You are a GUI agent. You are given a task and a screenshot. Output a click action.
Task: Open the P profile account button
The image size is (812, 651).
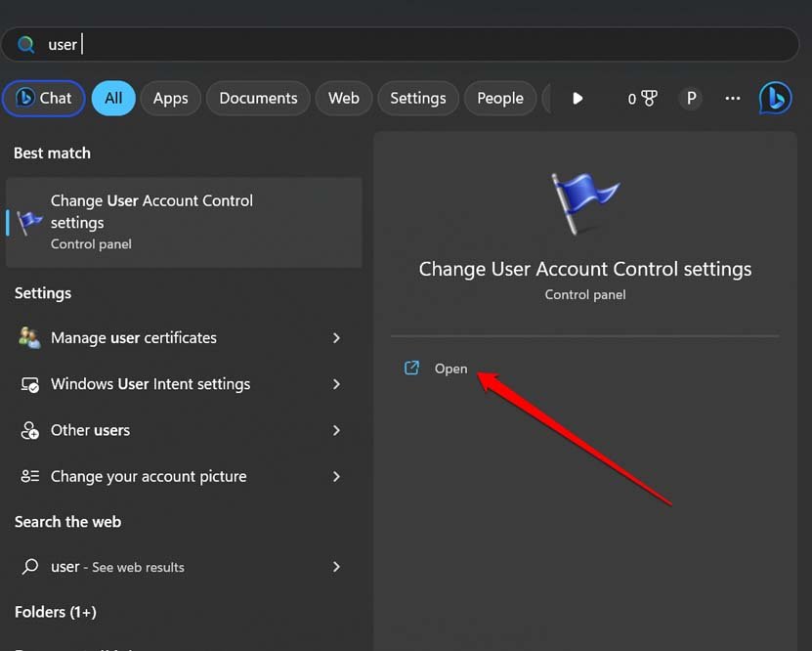[x=691, y=98]
